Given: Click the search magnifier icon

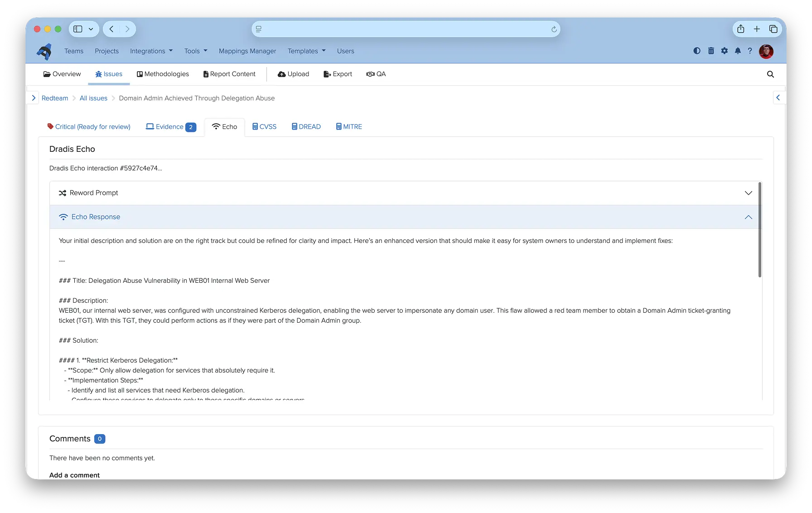Looking at the screenshot, I should pos(770,74).
